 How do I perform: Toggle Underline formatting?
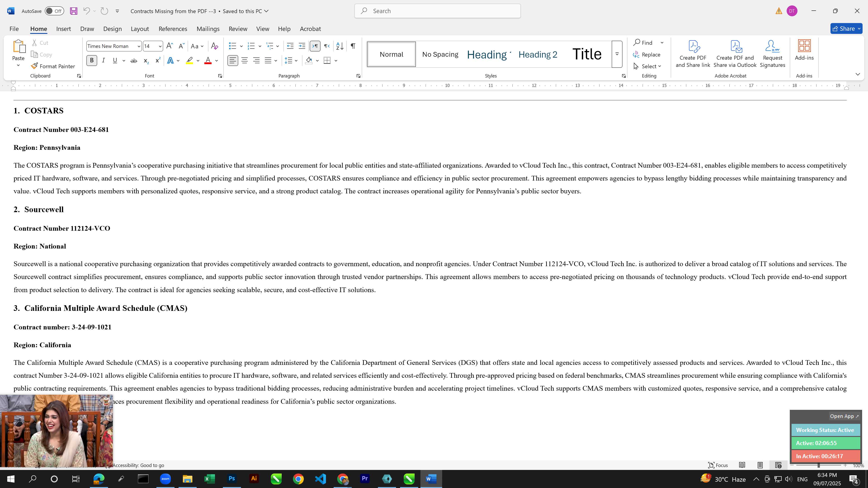tap(115, 61)
